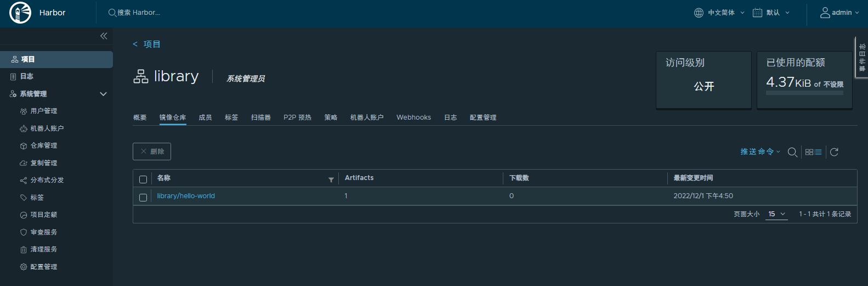Screen dimensions: 868x286
Task: Collapse the 系统管理 sidebar section
Action: point(103,94)
